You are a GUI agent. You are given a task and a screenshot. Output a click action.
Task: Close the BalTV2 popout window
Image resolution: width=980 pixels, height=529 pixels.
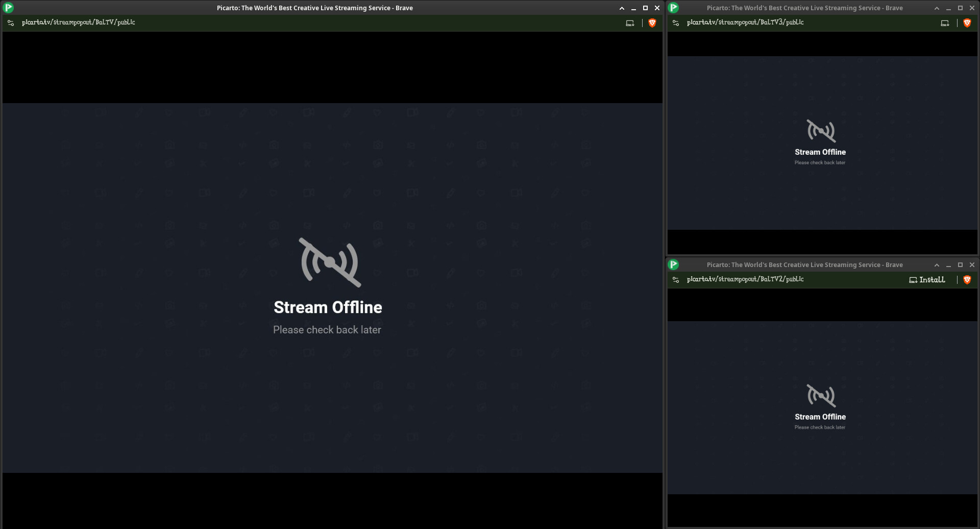[x=972, y=265]
